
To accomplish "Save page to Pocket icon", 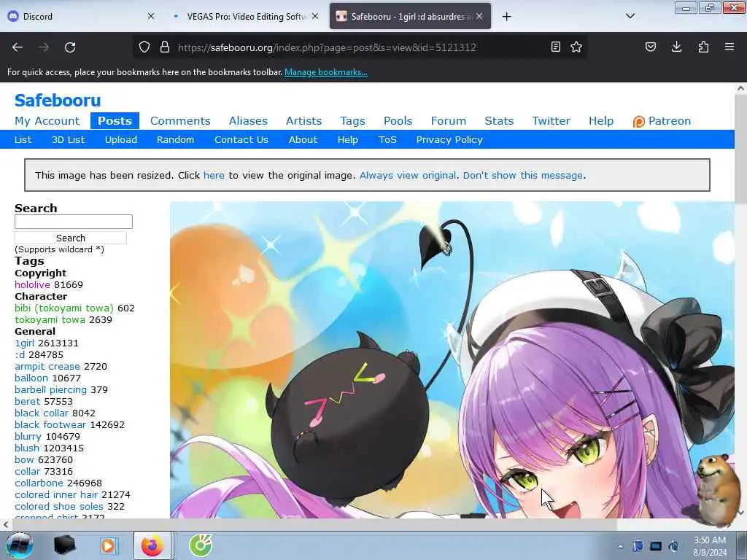I will click(x=651, y=47).
